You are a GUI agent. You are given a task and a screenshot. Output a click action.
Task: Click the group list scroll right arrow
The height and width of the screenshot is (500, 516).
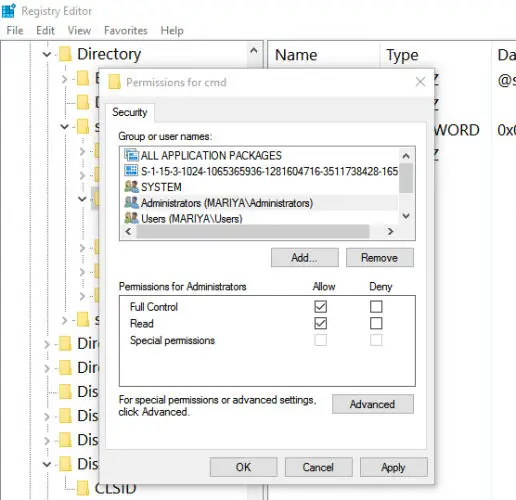[390, 231]
